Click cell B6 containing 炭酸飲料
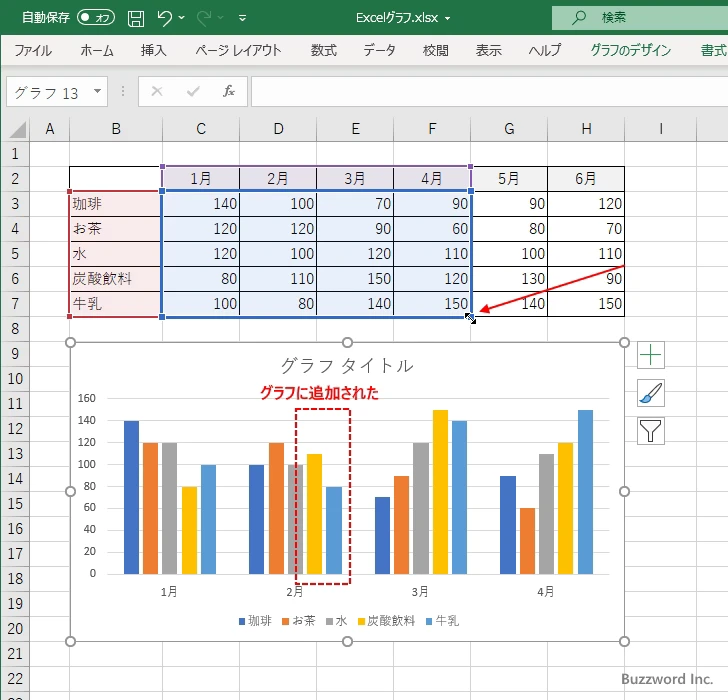728x700 pixels. [116, 279]
